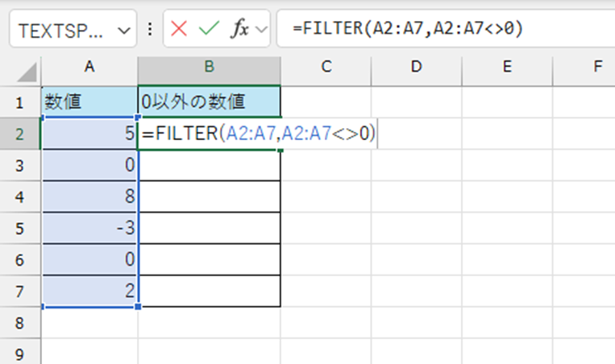Click cell A1 labeled 数値
The width and height of the screenshot is (615, 364).
point(89,102)
